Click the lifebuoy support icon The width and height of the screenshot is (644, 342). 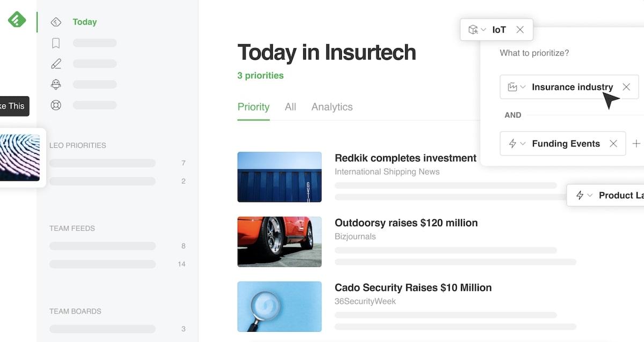pos(56,105)
